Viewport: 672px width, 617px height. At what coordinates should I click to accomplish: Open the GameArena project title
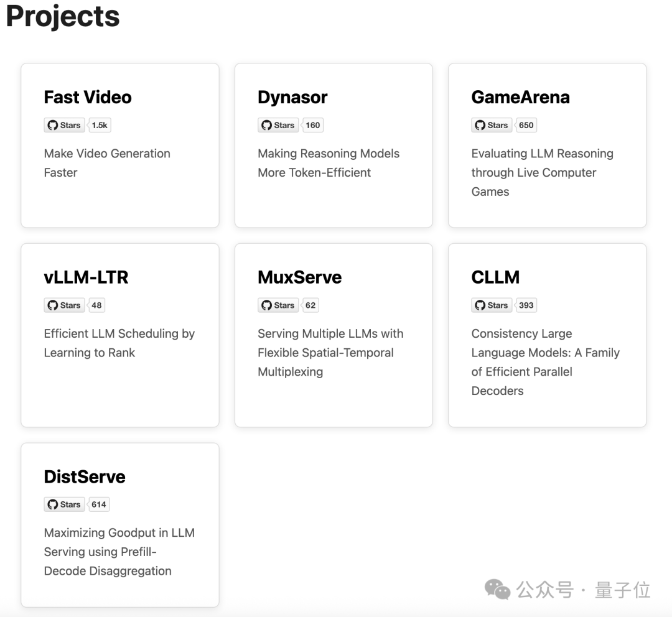click(521, 97)
